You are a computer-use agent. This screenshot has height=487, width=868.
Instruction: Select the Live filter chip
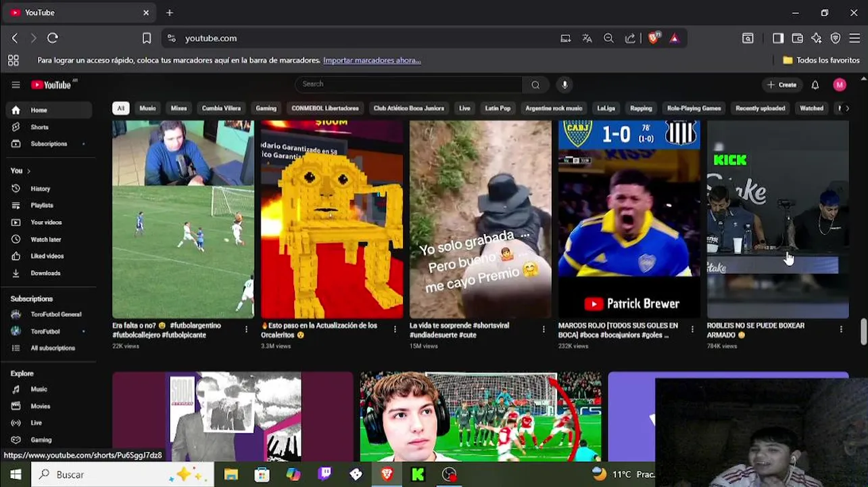(x=464, y=108)
